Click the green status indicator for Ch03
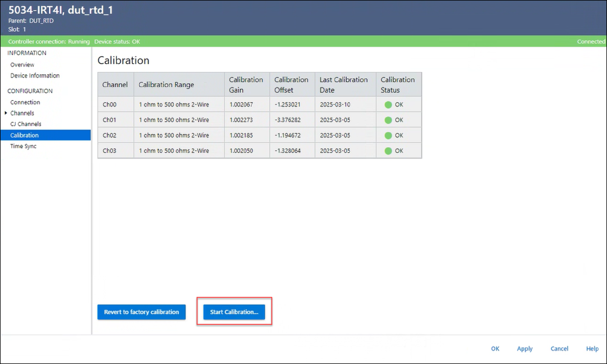This screenshot has width=607, height=364. [x=388, y=151]
